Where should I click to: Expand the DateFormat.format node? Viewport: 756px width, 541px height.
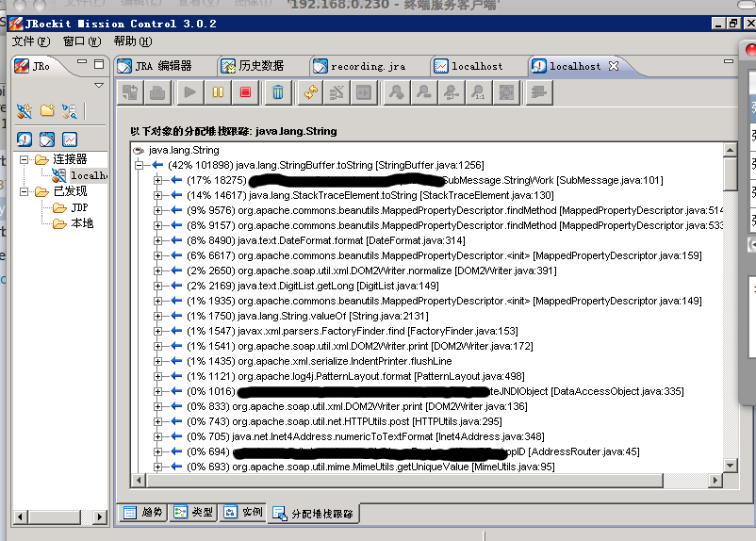coord(157,240)
